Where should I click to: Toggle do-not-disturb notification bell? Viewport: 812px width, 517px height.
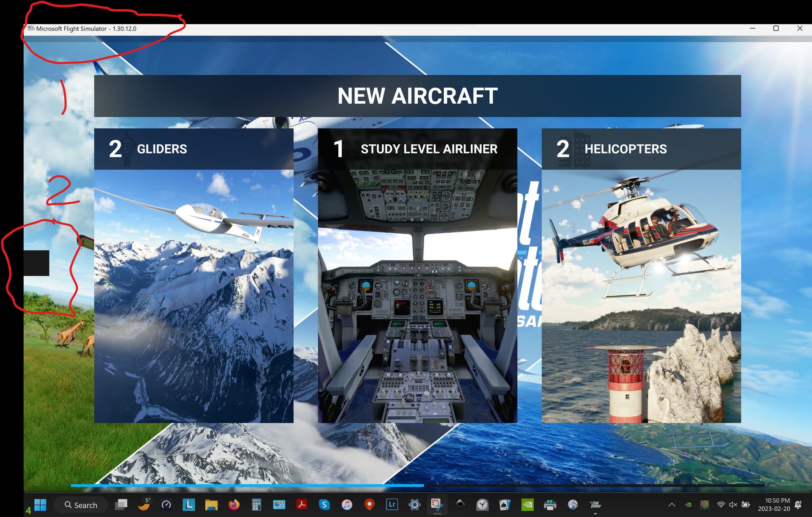coord(798,505)
